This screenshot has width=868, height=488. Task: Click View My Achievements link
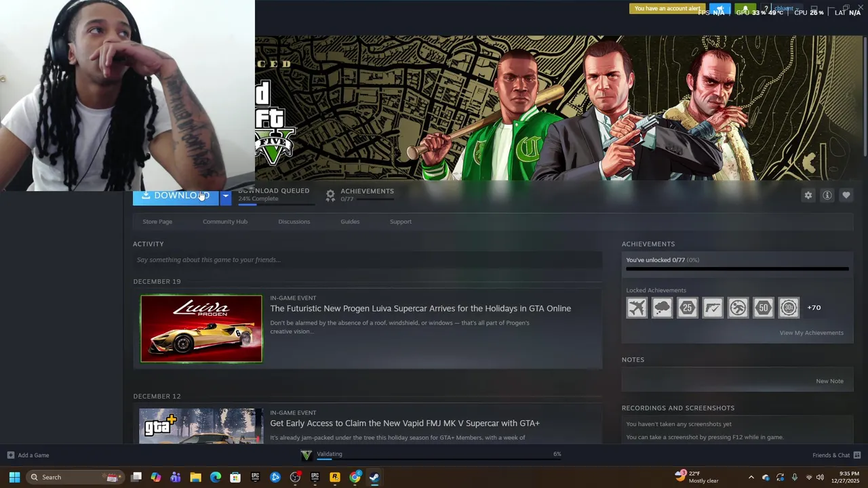pyautogui.click(x=811, y=333)
